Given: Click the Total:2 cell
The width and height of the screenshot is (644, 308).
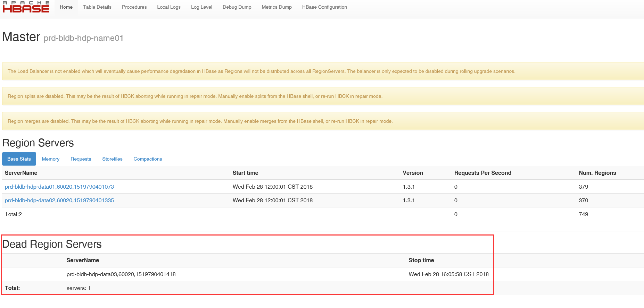Looking at the screenshot, I should [13, 214].
